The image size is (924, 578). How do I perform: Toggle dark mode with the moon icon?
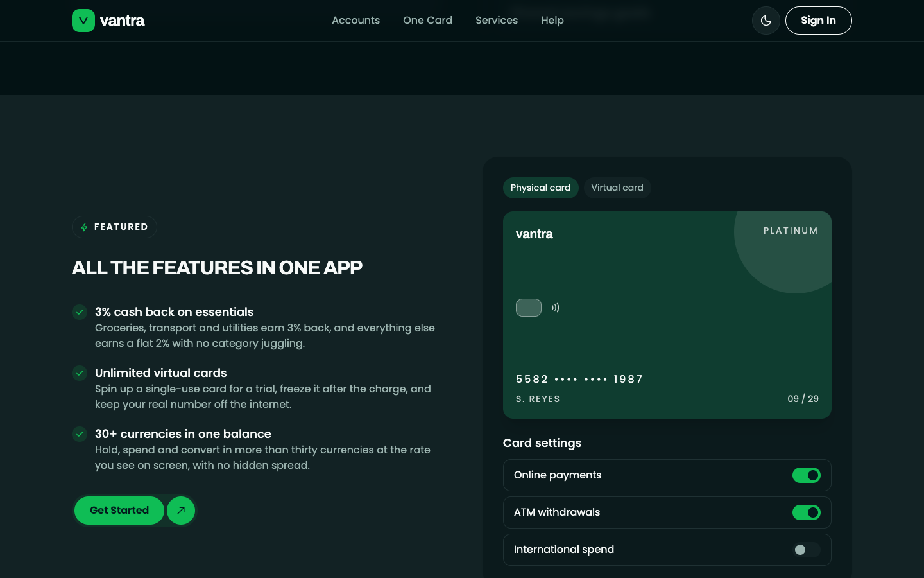coord(766,21)
